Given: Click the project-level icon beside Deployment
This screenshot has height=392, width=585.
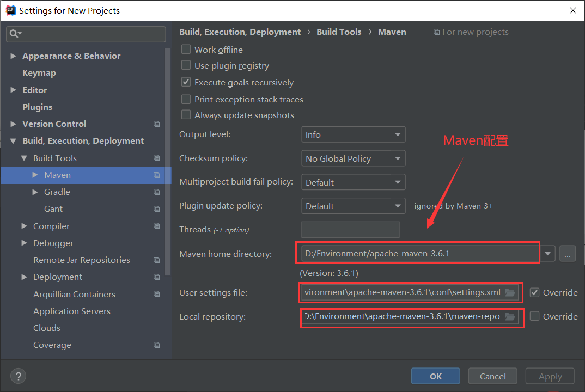Looking at the screenshot, I should [157, 277].
